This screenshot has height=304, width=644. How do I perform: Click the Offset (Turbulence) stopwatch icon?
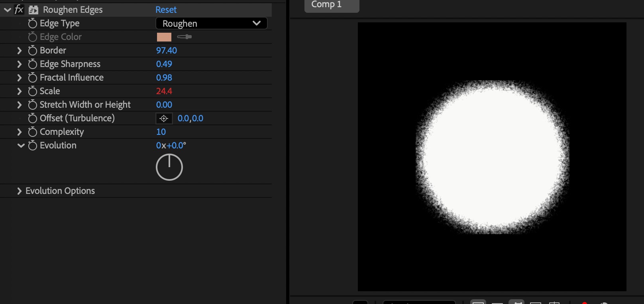33,118
